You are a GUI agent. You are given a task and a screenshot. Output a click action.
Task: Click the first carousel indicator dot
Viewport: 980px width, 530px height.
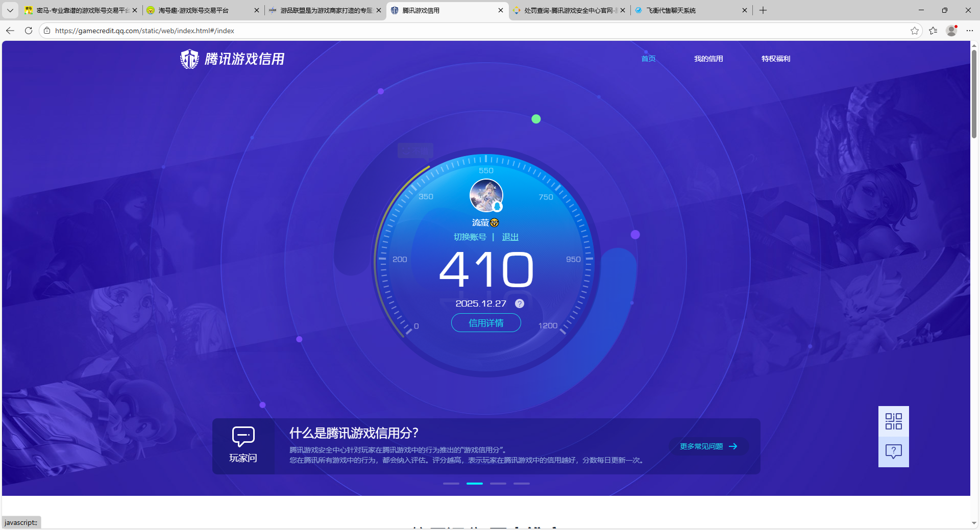451,484
